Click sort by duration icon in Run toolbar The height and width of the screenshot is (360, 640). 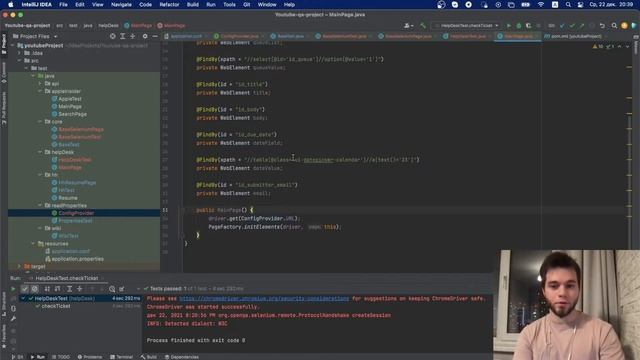click(58, 289)
